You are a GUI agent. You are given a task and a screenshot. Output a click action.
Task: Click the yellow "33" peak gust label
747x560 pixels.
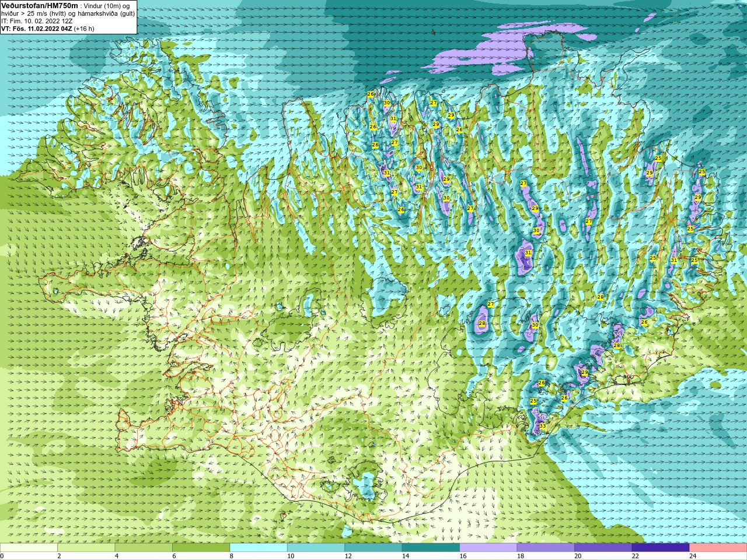pos(543,426)
